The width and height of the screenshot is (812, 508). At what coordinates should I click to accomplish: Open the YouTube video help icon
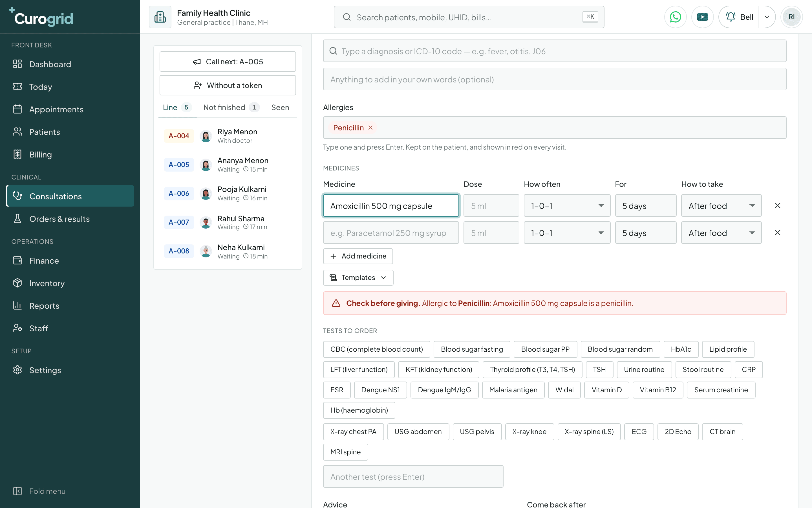tap(702, 17)
